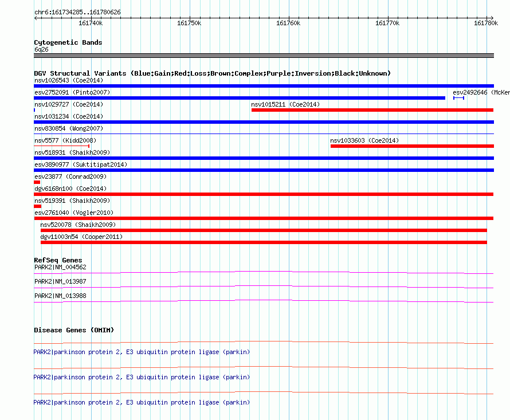Open variant nsv1015211 (Coe2014) label
Screen dimensions: 510x420
coord(285,104)
